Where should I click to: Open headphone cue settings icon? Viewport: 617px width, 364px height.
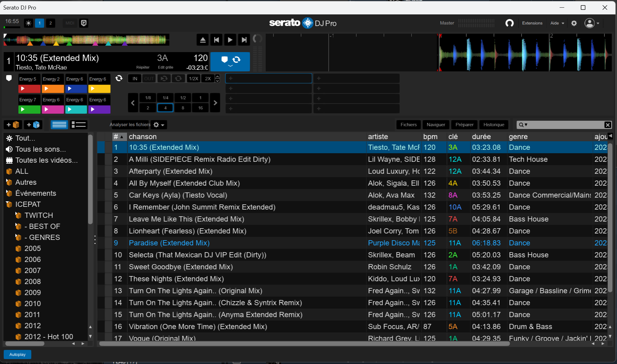pyautogui.click(x=510, y=23)
